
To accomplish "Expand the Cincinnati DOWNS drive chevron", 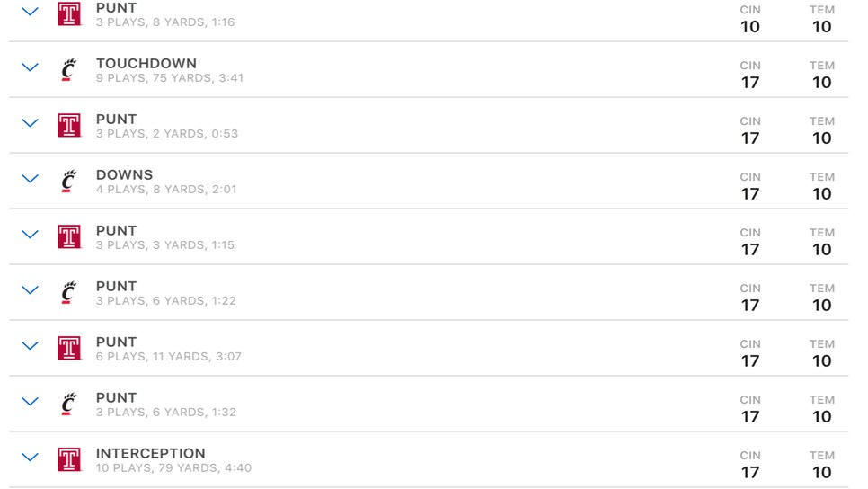I will coord(30,178).
